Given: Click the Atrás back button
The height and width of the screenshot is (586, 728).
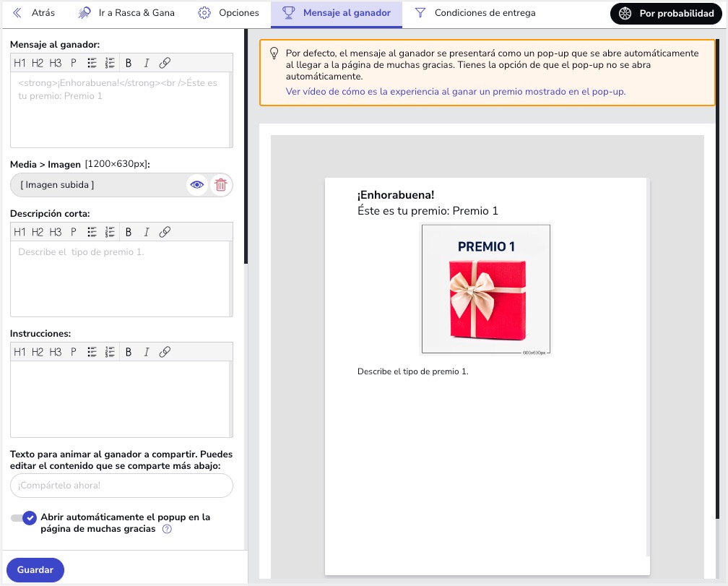Looking at the screenshot, I should pyautogui.click(x=34, y=13).
